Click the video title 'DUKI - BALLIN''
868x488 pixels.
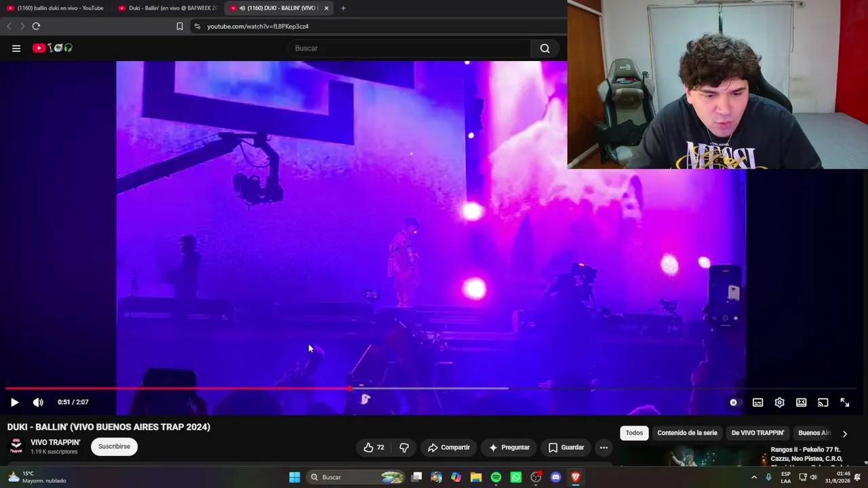tap(108, 427)
